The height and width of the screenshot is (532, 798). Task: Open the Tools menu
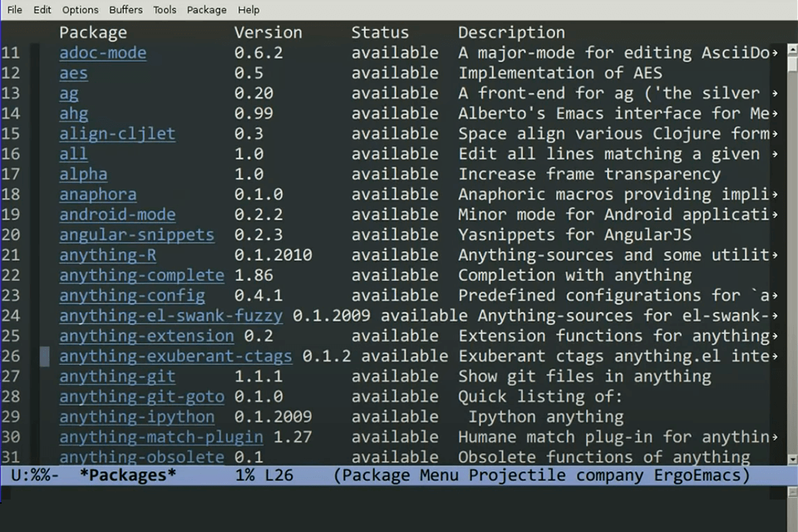pos(165,10)
